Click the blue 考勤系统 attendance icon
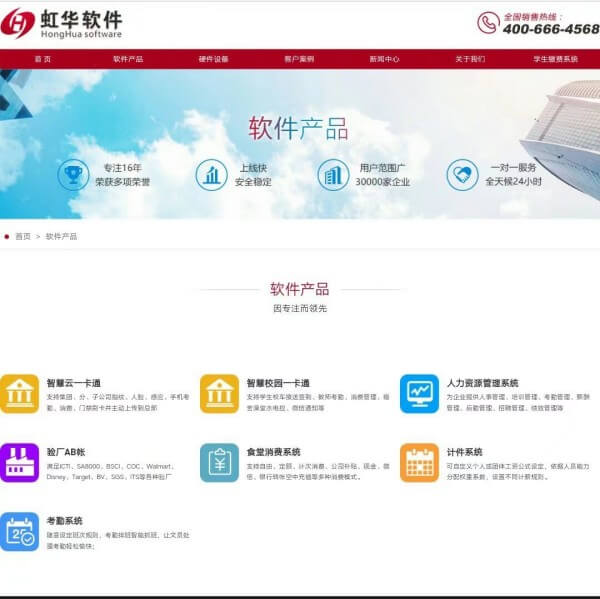 pos(20,531)
